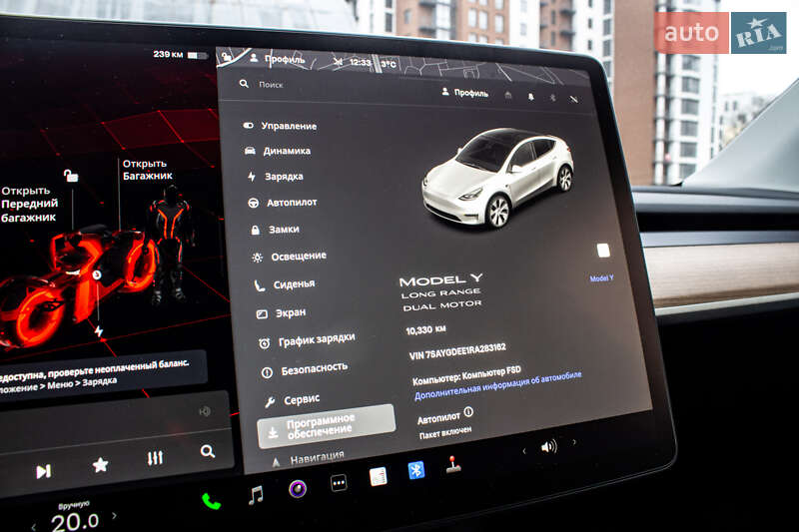Launch the Arcade joystick app

[453, 464]
